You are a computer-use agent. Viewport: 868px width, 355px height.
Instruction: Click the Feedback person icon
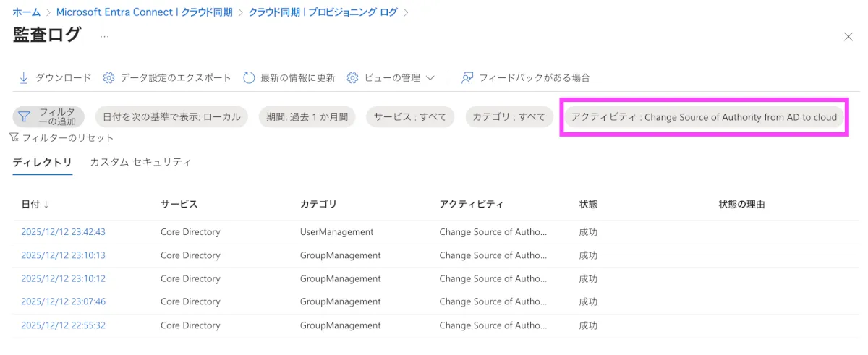(x=468, y=78)
